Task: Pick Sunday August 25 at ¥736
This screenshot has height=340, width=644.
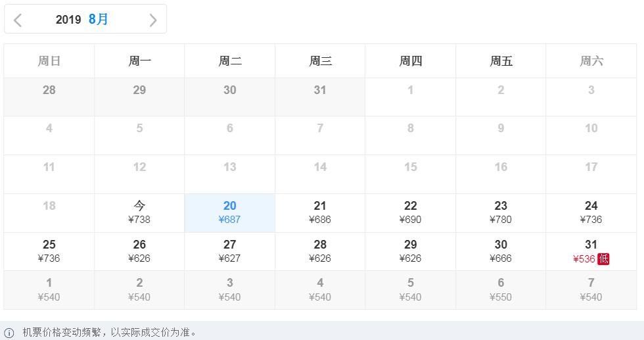Action: pos(49,251)
